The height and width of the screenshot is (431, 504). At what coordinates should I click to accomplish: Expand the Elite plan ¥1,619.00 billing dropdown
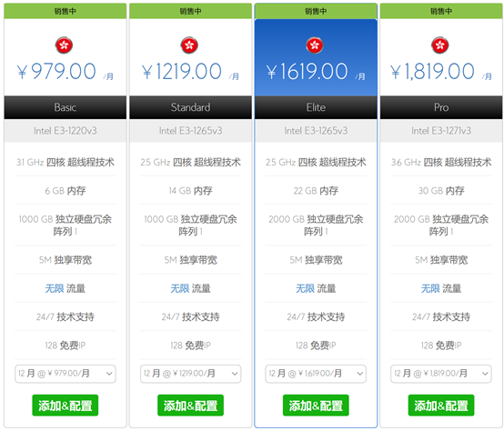(316, 374)
